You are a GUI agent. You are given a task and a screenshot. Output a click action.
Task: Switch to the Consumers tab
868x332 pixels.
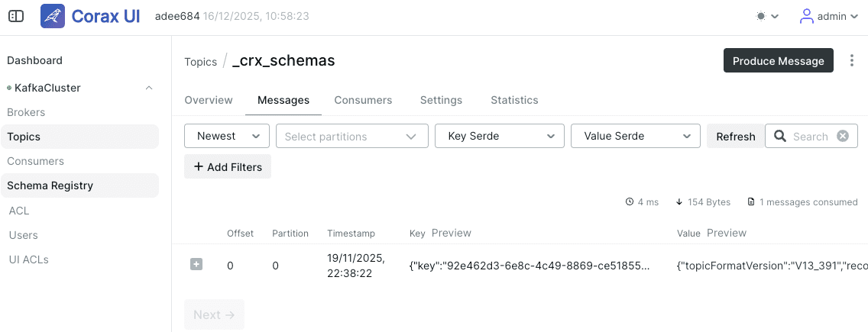[363, 100]
